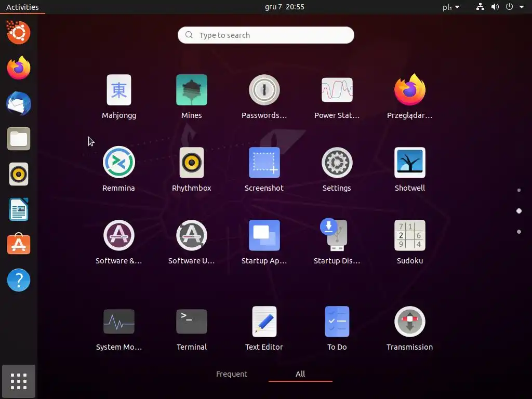
Task: Open the Screenshot tool
Action: click(x=264, y=169)
